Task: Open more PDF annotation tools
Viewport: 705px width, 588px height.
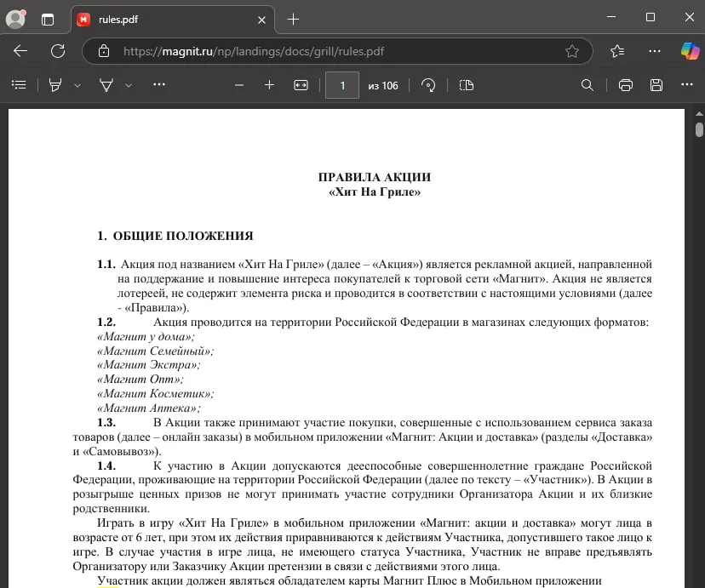Action: [159, 84]
